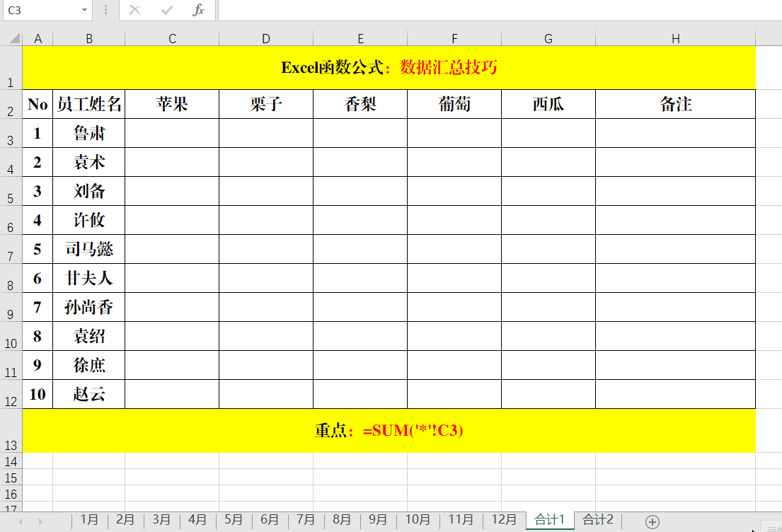Click the '苹果' header cell
The width and height of the screenshot is (782, 532).
[x=172, y=104]
